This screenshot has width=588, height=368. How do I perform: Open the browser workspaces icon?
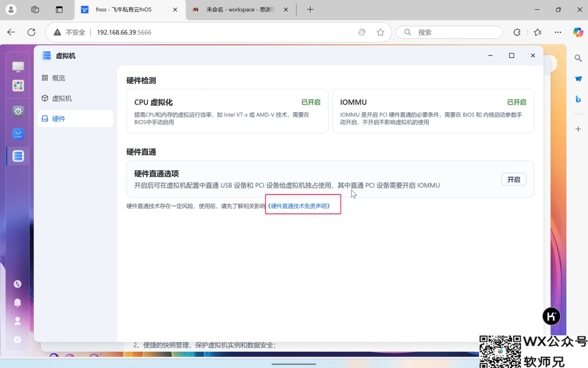[35, 9]
